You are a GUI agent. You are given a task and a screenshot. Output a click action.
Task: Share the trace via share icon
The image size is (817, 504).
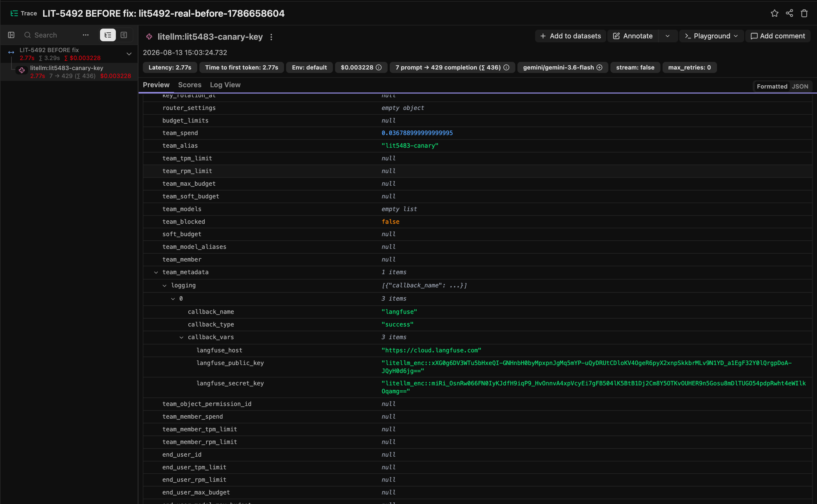click(789, 13)
